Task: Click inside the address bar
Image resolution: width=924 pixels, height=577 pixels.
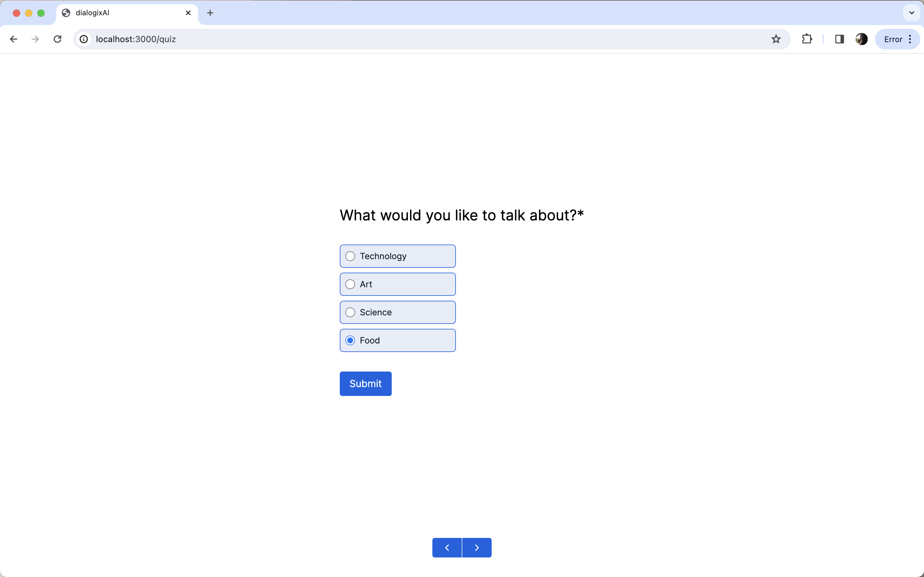Action: point(267,39)
